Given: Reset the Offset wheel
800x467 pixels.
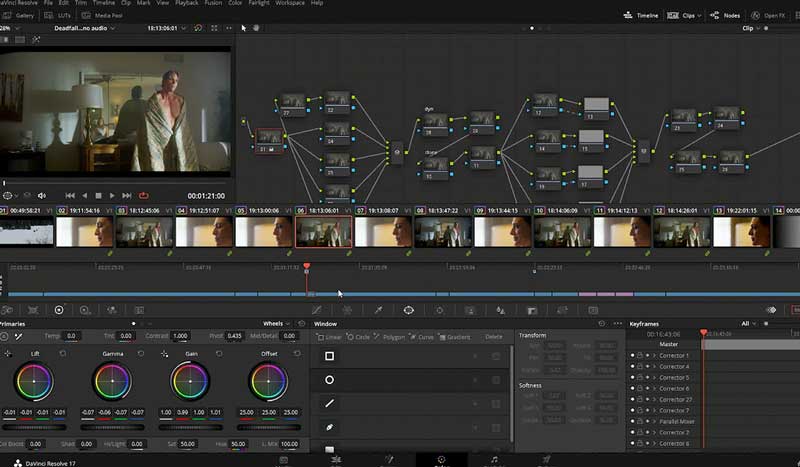Looking at the screenshot, I should (x=297, y=353).
